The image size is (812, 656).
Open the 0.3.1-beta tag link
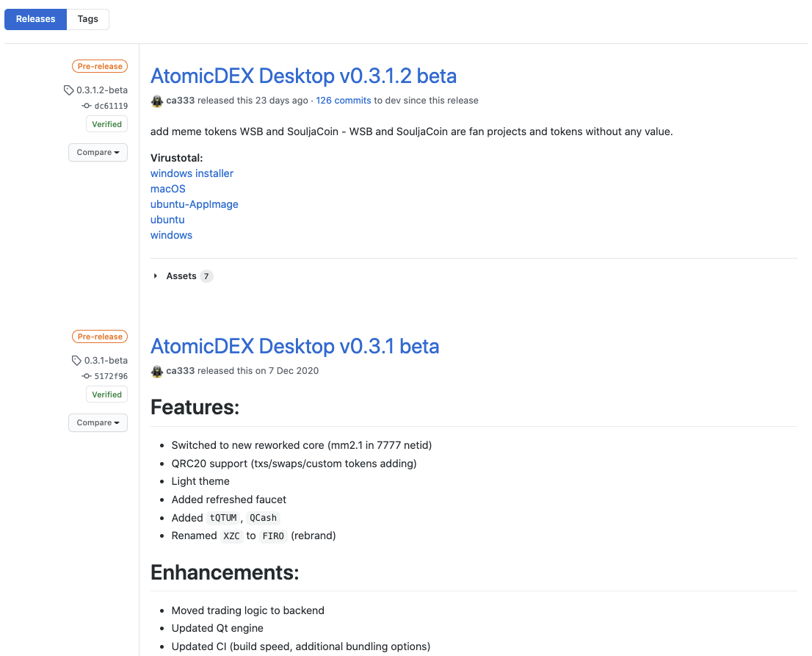click(x=106, y=361)
